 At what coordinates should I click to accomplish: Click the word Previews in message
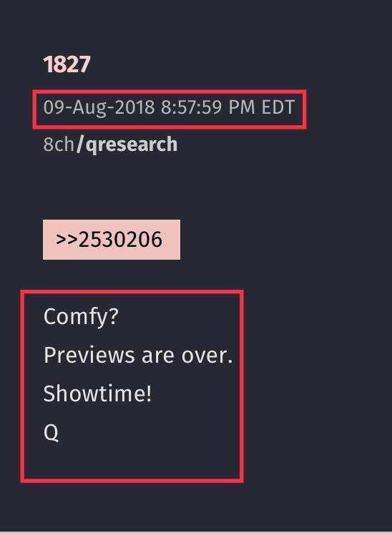(x=89, y=356)
